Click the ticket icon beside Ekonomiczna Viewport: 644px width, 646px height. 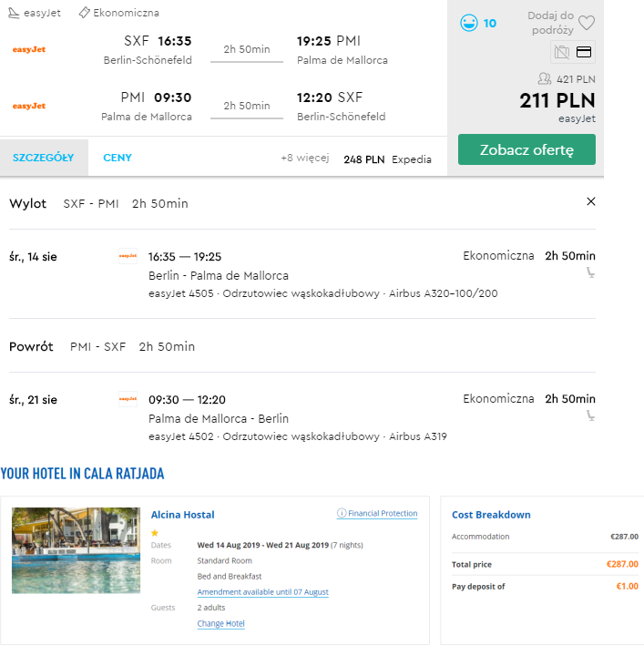[x=84, y=13]
